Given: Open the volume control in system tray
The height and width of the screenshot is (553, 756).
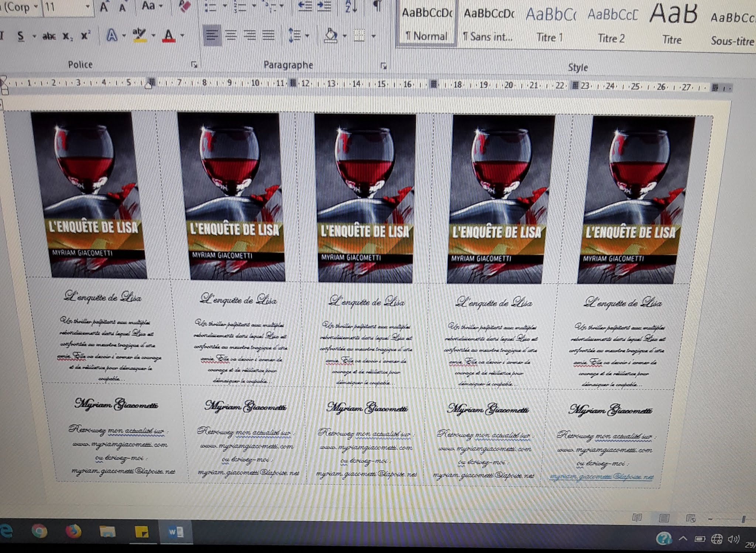Looking at the screenshot, I should pos(733,540).
